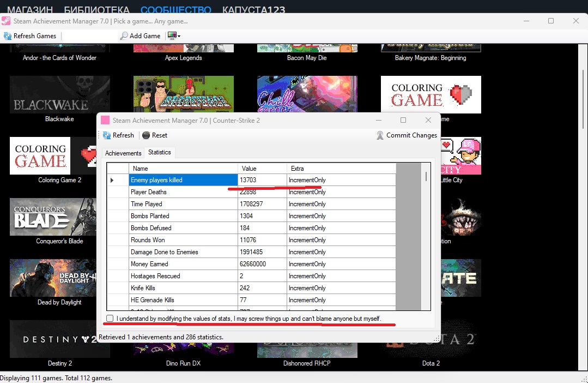The width and height of the screenshot is (588, 383).
Task: Click the Extra column header
Action: point(341,168)
